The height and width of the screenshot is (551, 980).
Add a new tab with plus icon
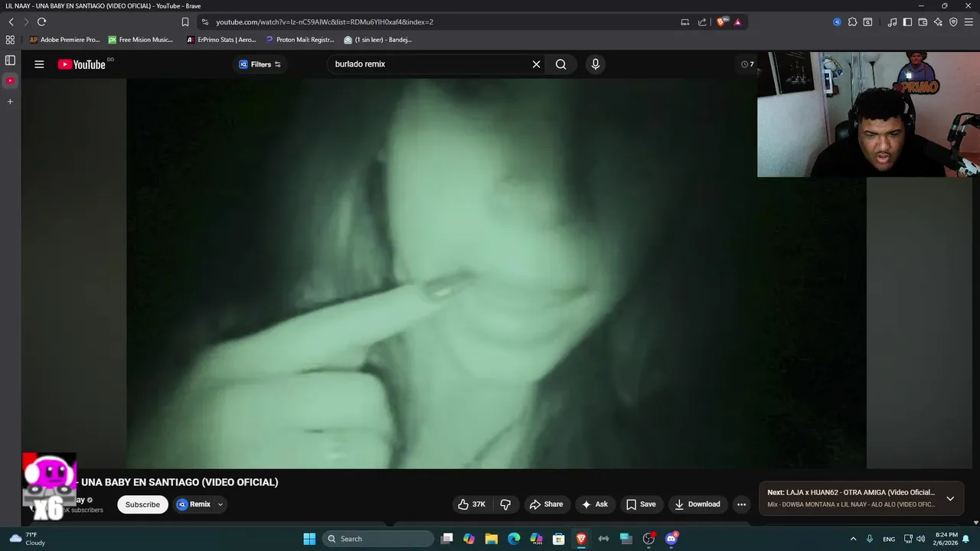[x=10, y=101]
